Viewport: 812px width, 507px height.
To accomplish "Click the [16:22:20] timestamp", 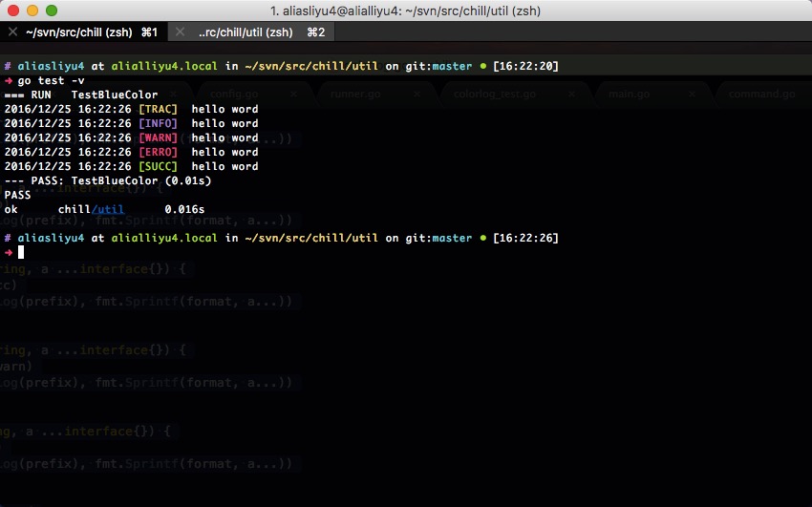I will [525, 66].
